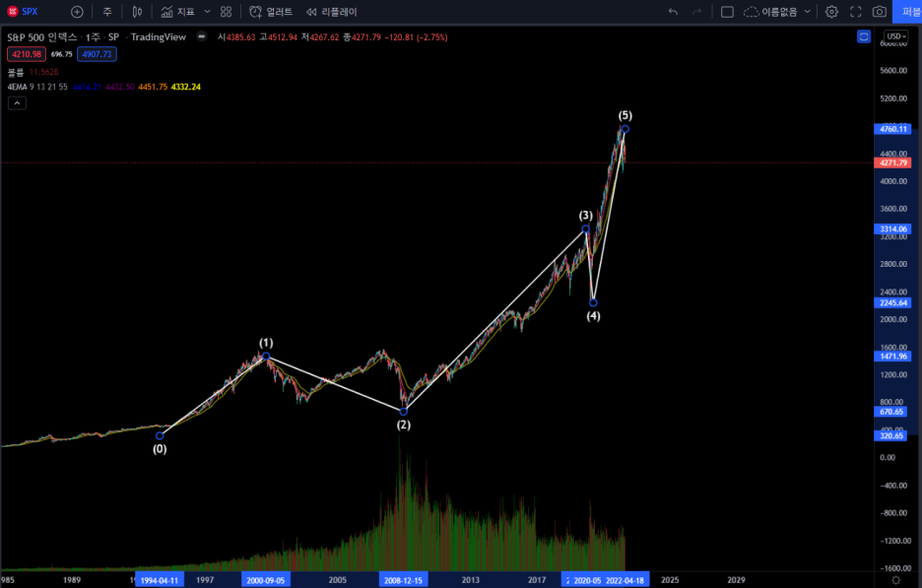922x588 pixels.
Task: Select Elliott wave point (5)
Action: tap(626, 129)
